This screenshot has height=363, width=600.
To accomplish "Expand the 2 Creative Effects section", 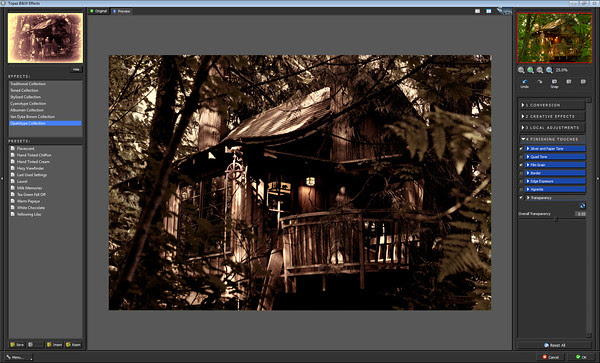I will coord(552,116).
